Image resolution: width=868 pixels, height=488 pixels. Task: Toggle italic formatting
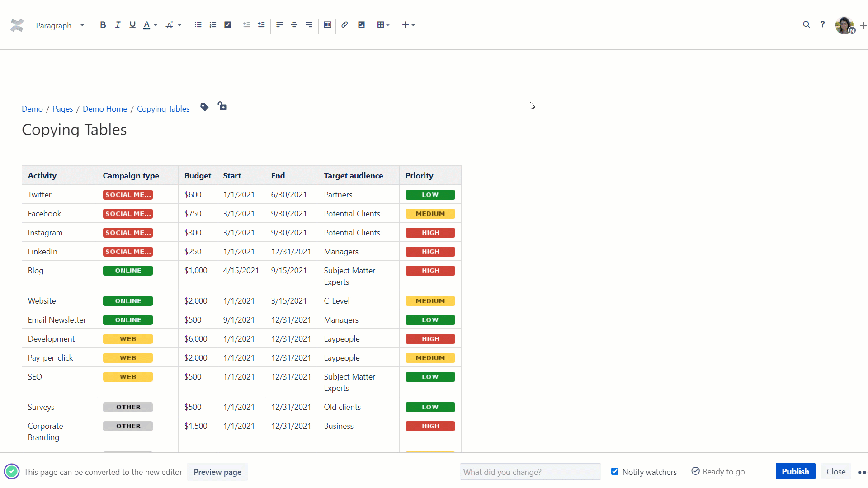click(118, 25)
